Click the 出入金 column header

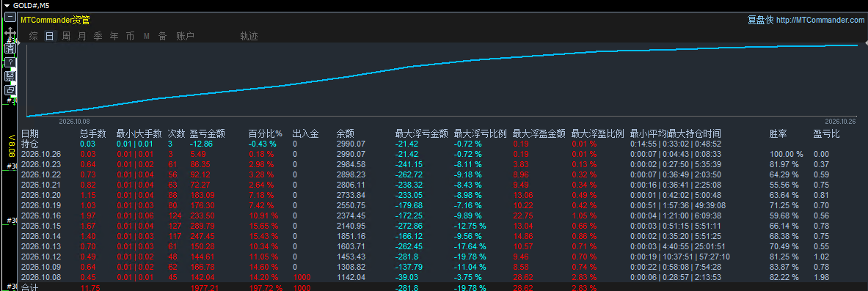305,133
